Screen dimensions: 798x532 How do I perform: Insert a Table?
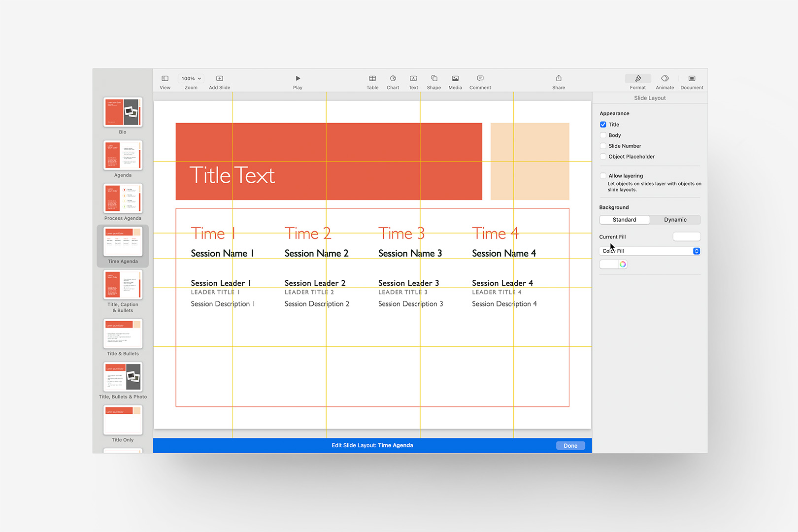[x=372, y=80]
